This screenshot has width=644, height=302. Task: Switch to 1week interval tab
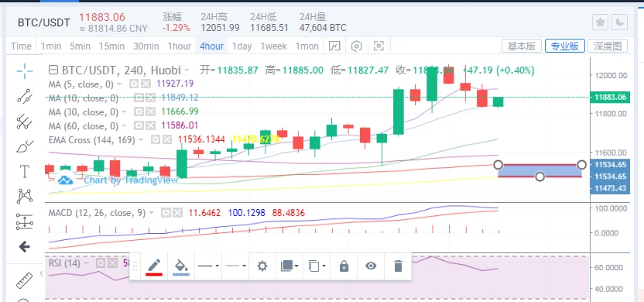point(273,46)
